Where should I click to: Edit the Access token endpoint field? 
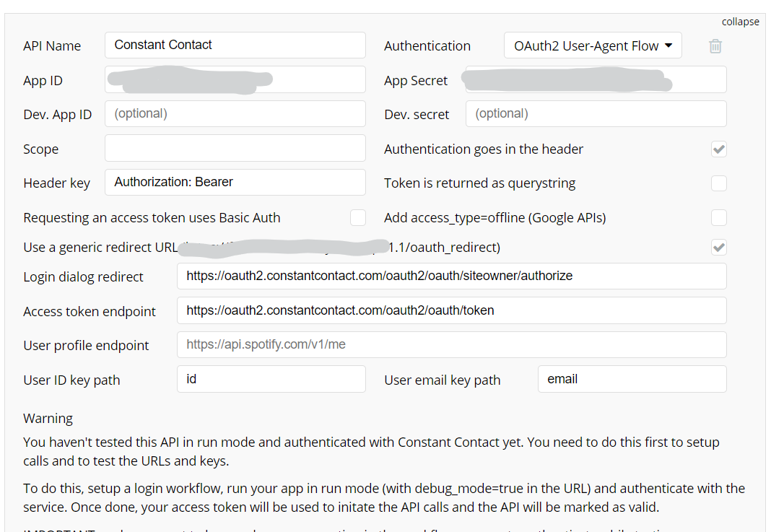point(451,310)
